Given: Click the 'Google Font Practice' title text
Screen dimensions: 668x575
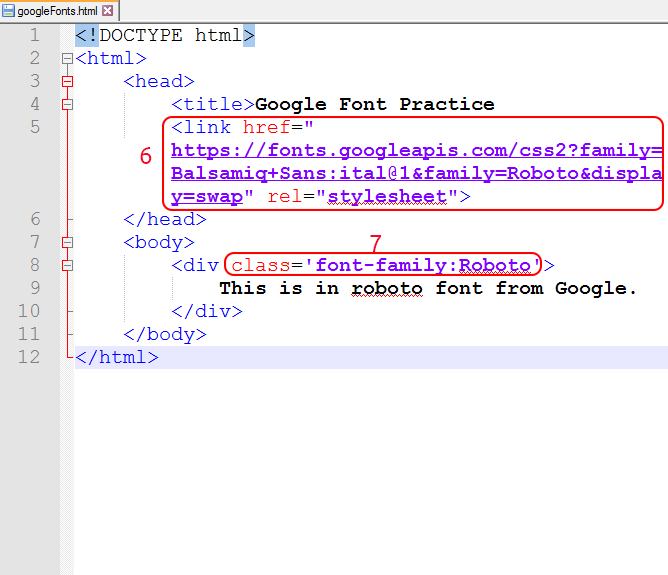Looking at the screenshot, I should [x=375, y=104].
